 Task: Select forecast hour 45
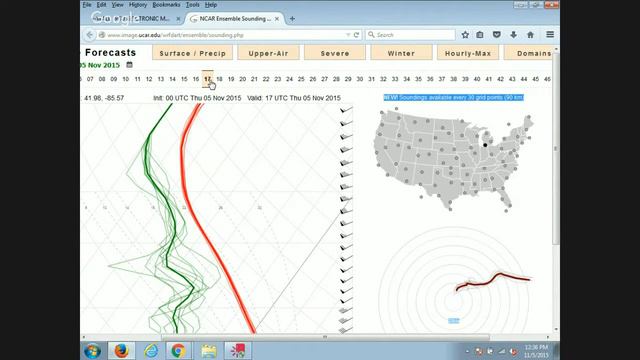point(536,79)
